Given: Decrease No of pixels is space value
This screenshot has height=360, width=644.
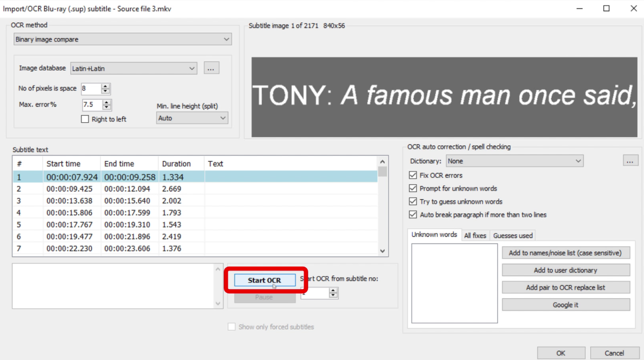Looking at the screenshot, I should (106, 91).
